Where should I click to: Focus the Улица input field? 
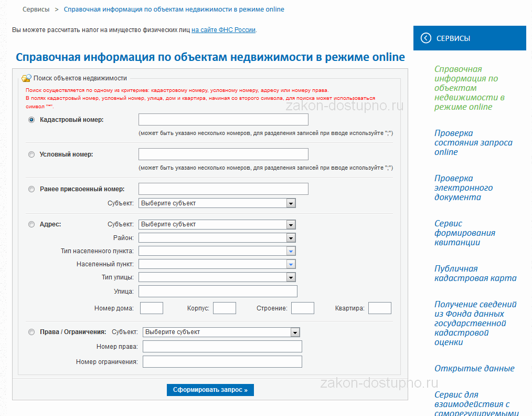click(x=218, y=292)
